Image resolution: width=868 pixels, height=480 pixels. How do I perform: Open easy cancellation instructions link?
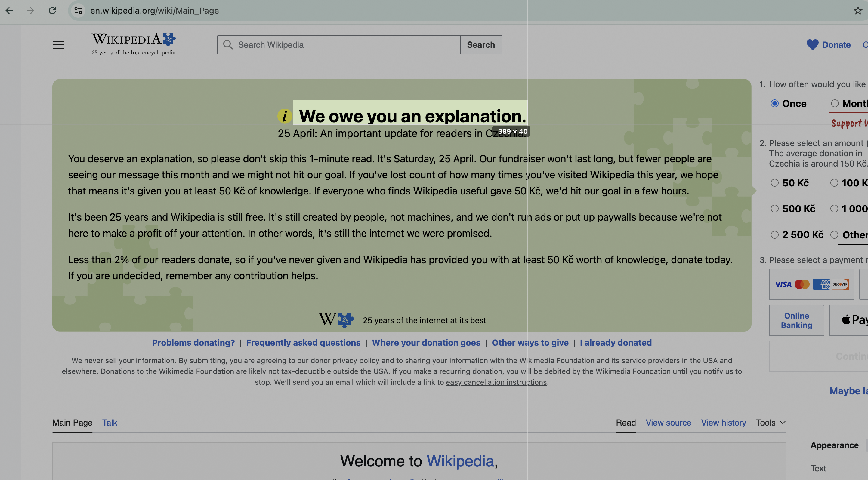[x=496, y=382]
